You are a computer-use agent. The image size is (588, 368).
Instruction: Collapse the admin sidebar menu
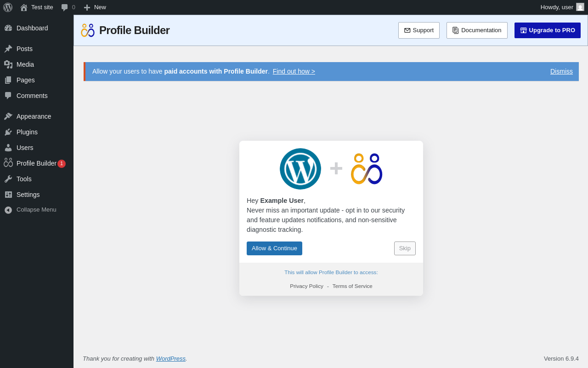click(x=37, y=210)
